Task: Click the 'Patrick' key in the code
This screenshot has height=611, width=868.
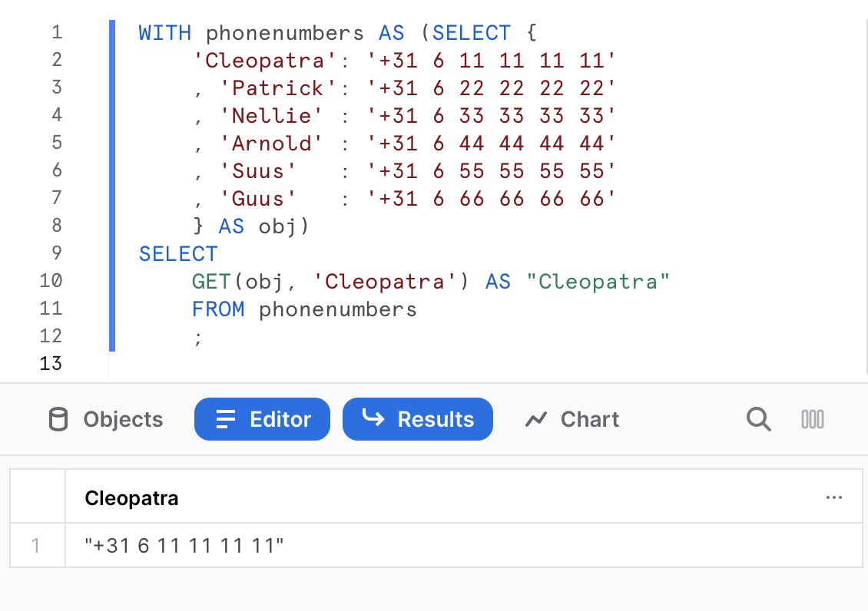Action: 277,88
